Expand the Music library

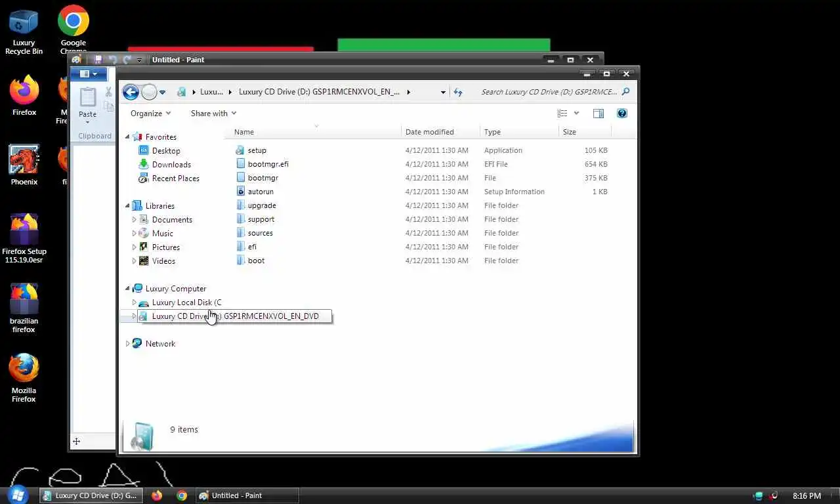135,234
